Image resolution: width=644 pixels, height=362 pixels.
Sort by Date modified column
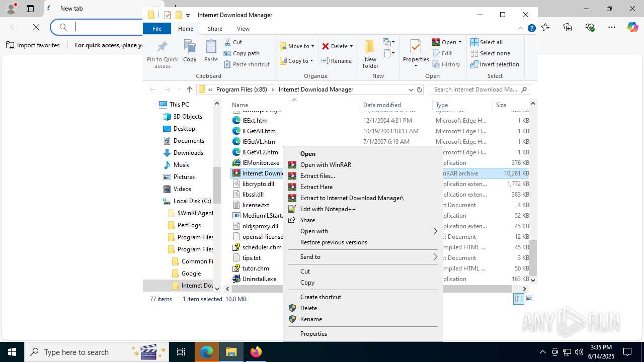[x=396, y=105]
